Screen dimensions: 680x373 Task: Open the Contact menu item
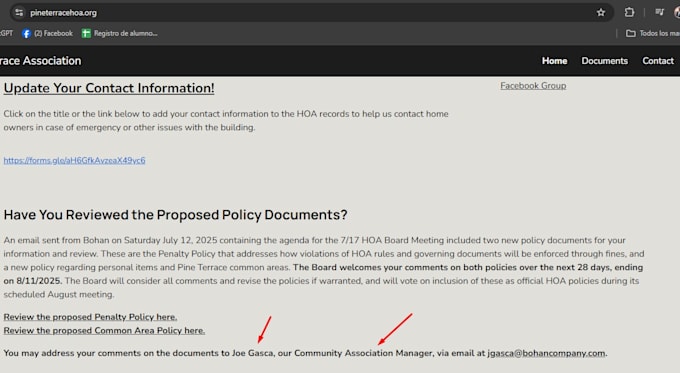658,61
